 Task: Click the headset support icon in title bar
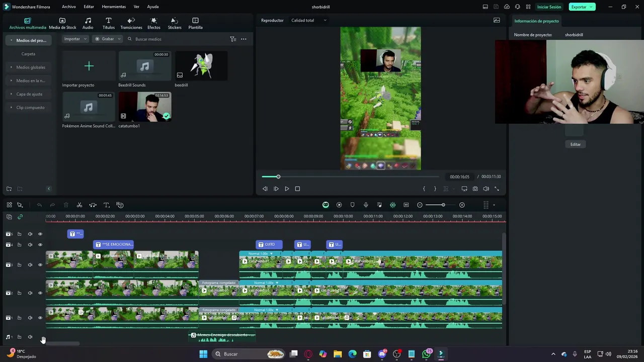[517, 7]
